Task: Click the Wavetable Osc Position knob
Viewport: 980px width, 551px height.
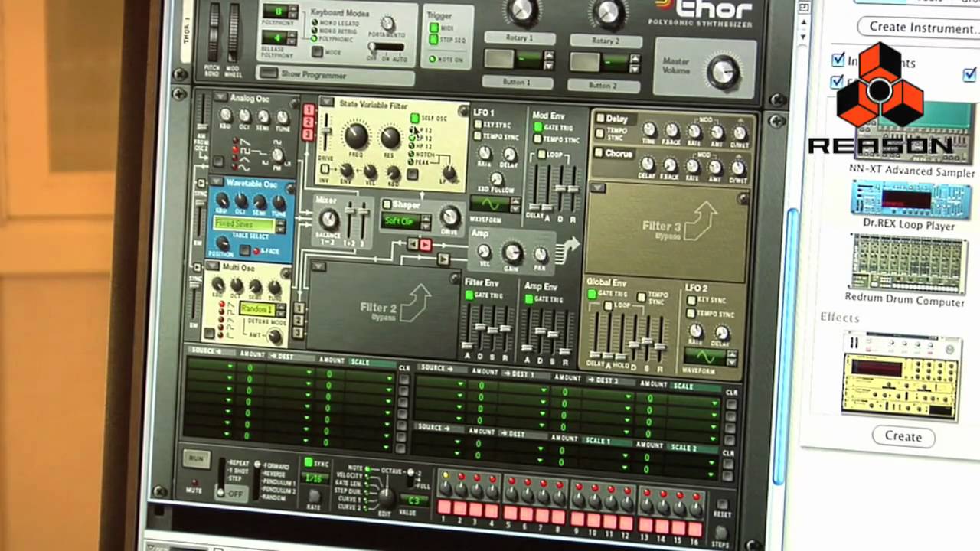Action: (x=224, y=243)
